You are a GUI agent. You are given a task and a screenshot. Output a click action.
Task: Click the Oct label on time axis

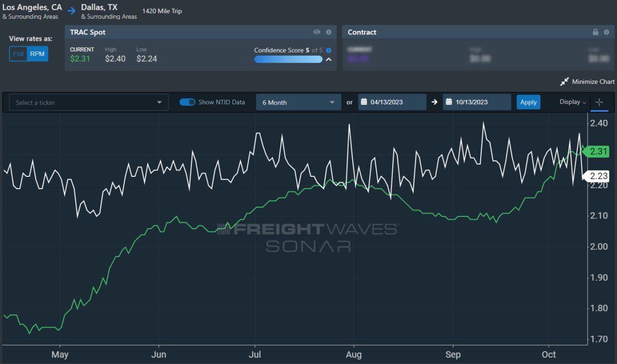(x=549, y=355)
